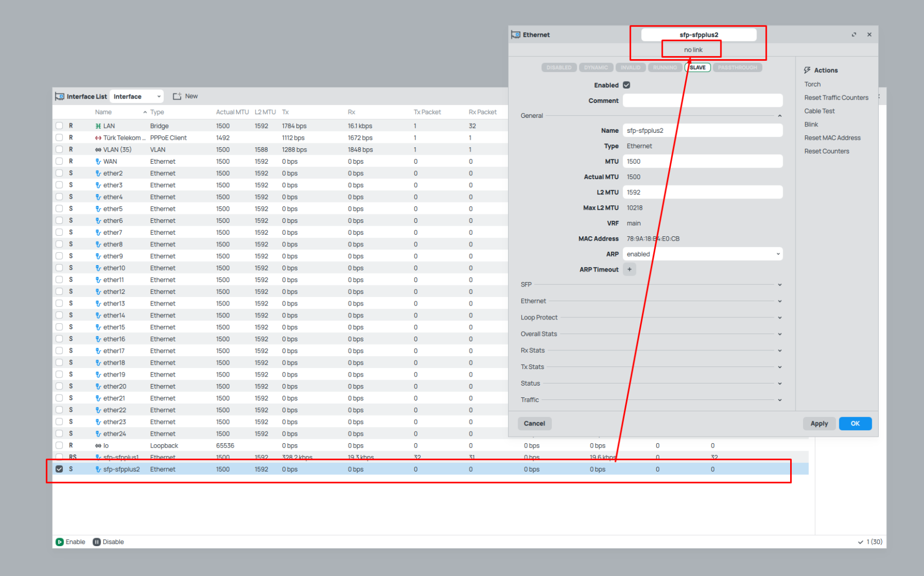The image size is (924, 576).
Task: Click the VLAN (35) interface icon
Action: pyautogui.click(x=98, y=150)
